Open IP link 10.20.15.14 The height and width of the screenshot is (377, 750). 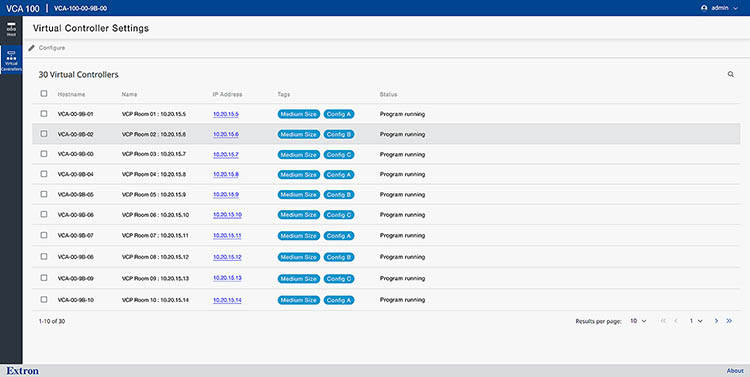[x=227, y=300]
